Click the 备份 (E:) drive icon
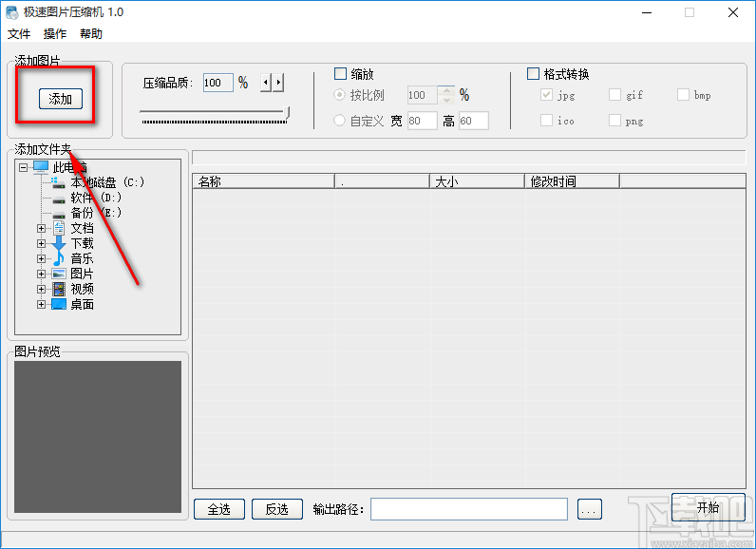Image resolution: width=756 pixels, height=549 pixels. 59,214
